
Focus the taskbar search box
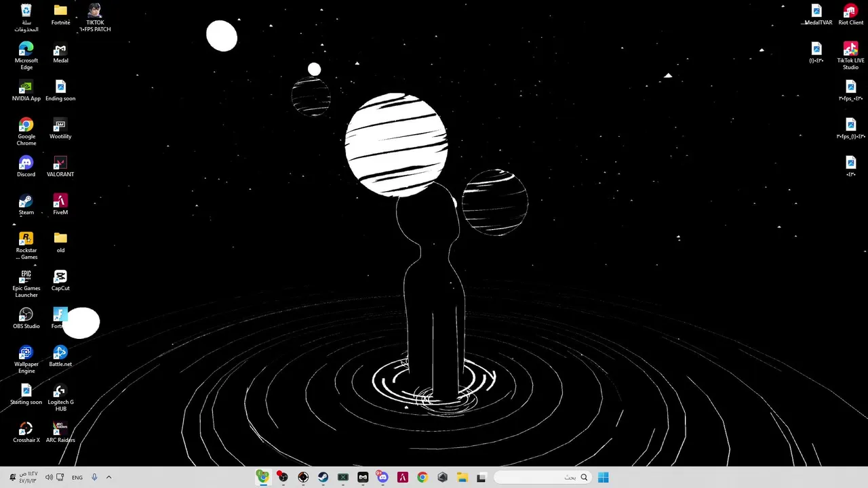pos(542,477)
